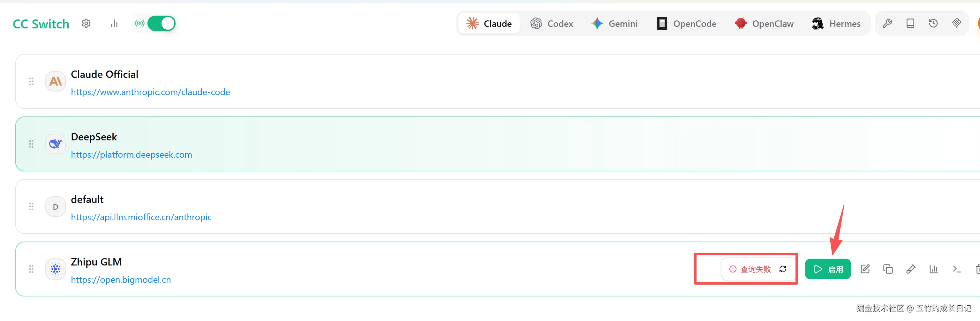Grab the default provider drag handle
This screenshot has height=321, width=980.
(x=31, y=206)
